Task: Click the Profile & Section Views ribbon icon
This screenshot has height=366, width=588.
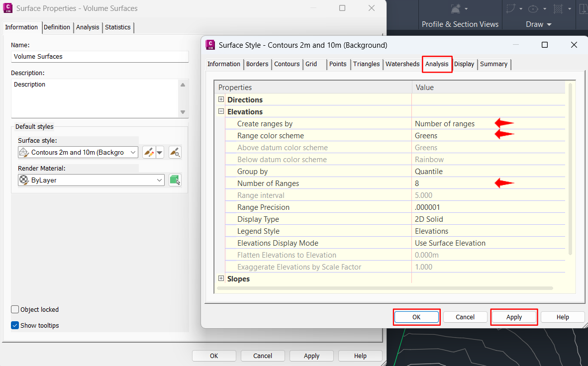Action: point(456,9)
